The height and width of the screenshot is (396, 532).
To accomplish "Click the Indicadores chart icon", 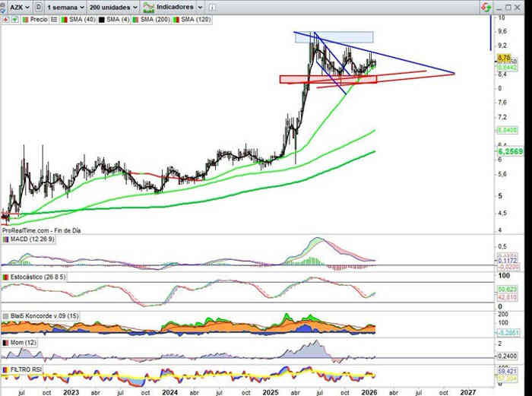I will coord(151,7).
